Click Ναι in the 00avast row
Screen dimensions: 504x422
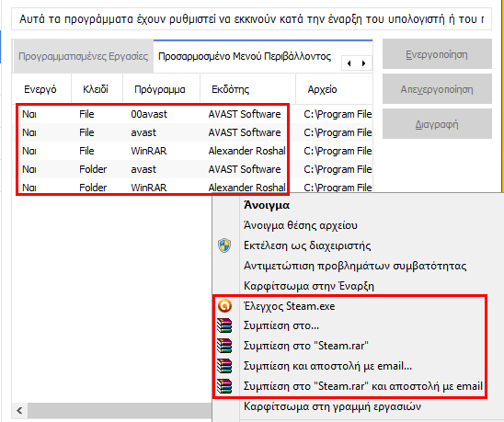click(x=29, y=114)
